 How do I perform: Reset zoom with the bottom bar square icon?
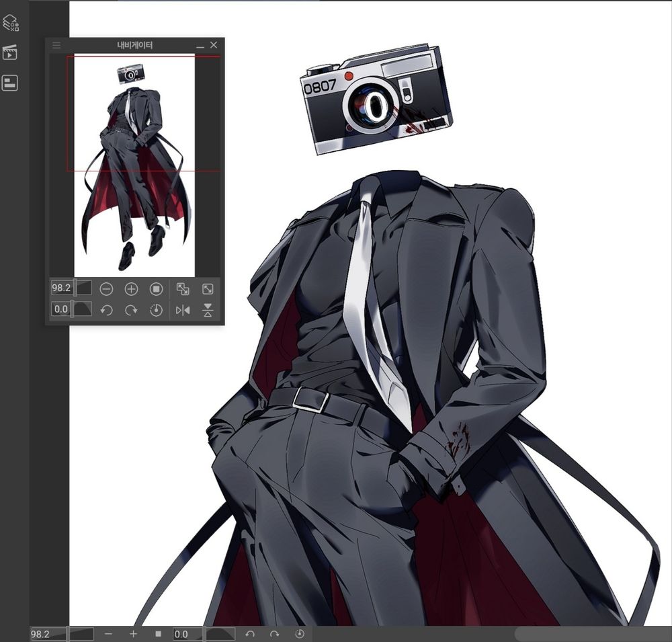158,634
